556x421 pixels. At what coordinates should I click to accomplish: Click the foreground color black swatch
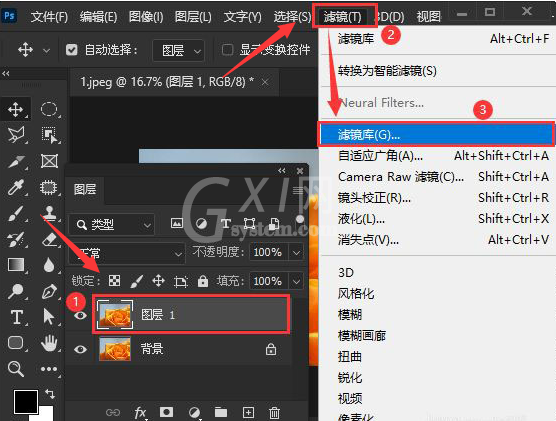[26, 401]
